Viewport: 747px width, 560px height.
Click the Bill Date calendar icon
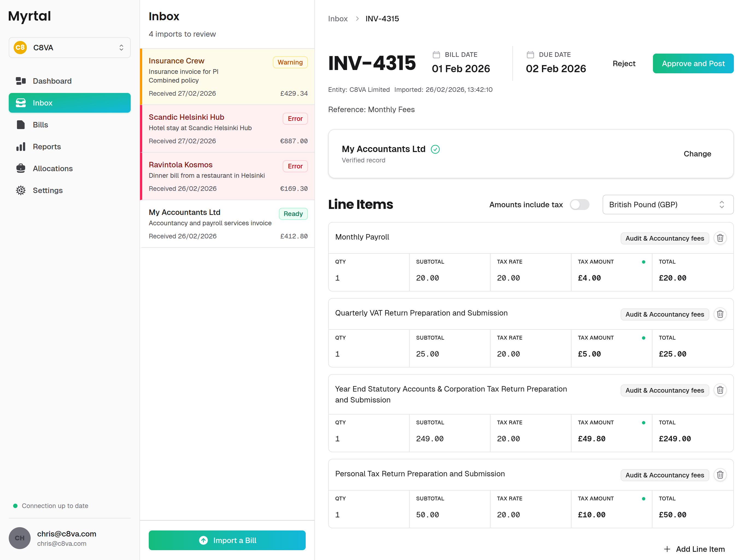(437, 54)
